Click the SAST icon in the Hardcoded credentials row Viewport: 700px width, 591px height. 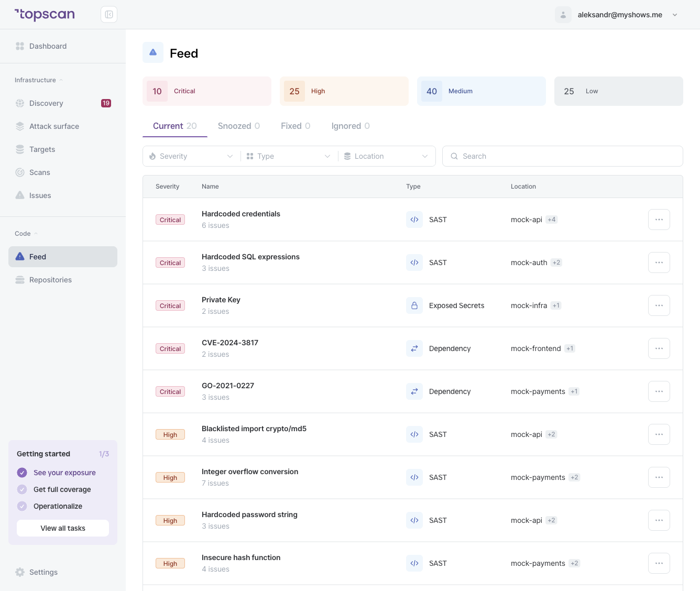(x=414, y=220)
